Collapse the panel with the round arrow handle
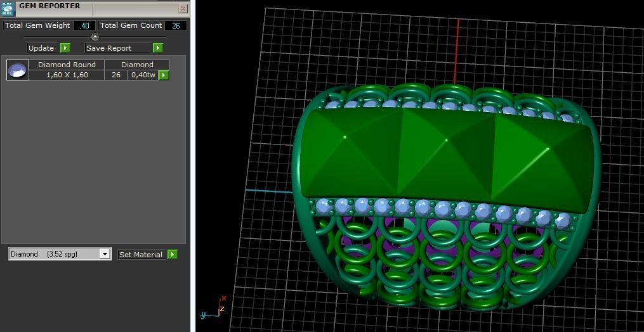The width and height of the screenshot is (644, 332). pyautogui.click(x=95, y=37)
